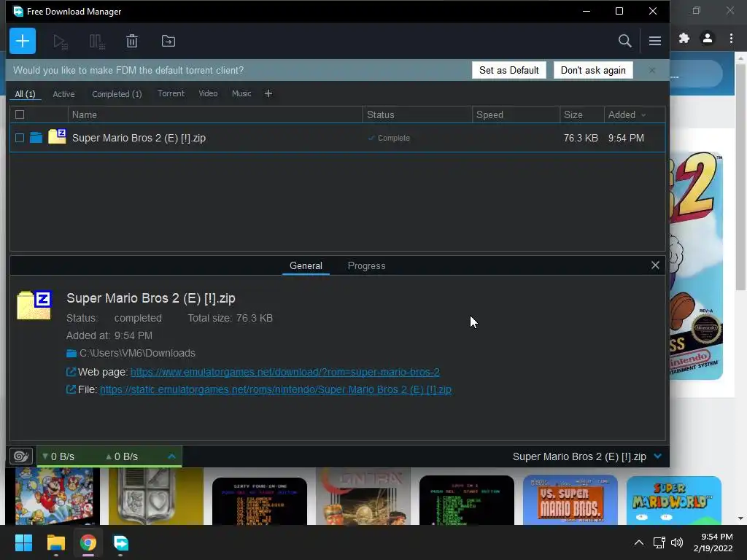Sort by the Speed column header
The width and height of the screenshot is (747, 560).
coord(516,114)
